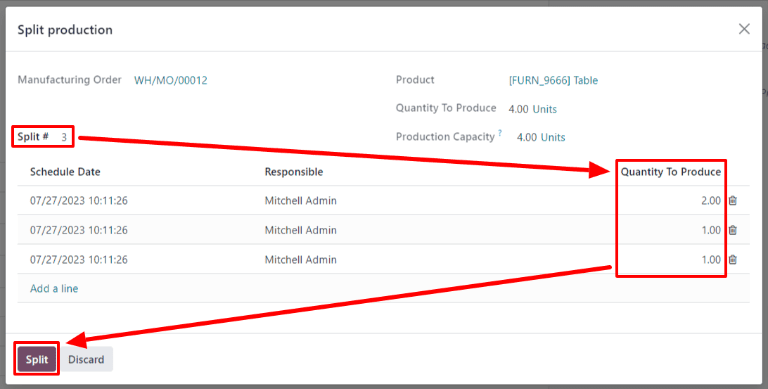Image resolution: width=768 pixels, height=389 pixels.
Task: Remove the third split line using trash icon
Action: point(733,259)
